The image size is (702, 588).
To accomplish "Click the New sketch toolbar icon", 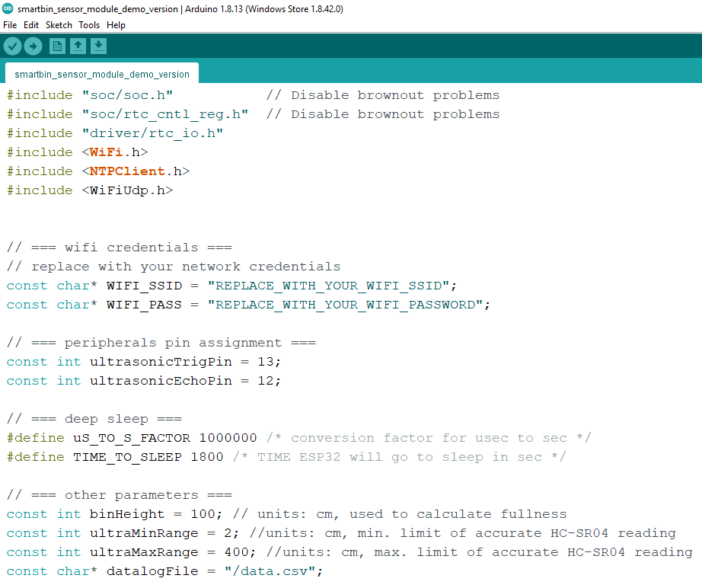I will (x=57, y=45).
